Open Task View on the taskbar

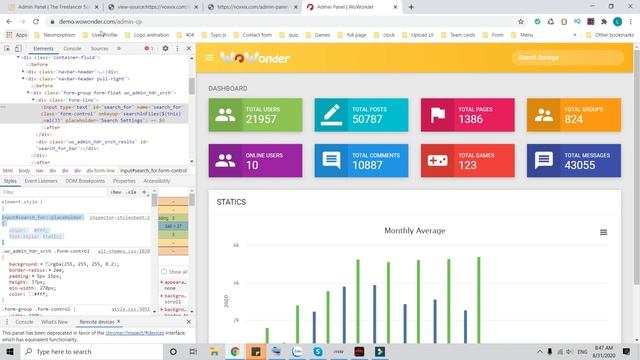193,351
